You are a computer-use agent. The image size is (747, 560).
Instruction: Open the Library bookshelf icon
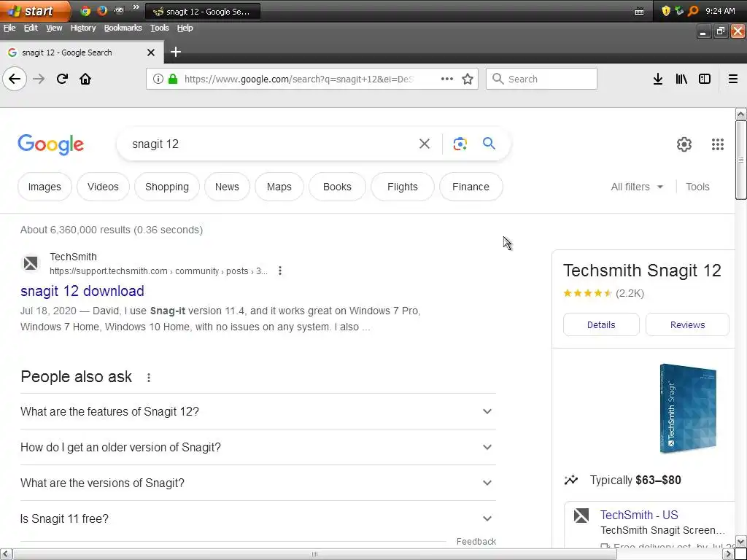pyautogui.click(x=681, y=79)
